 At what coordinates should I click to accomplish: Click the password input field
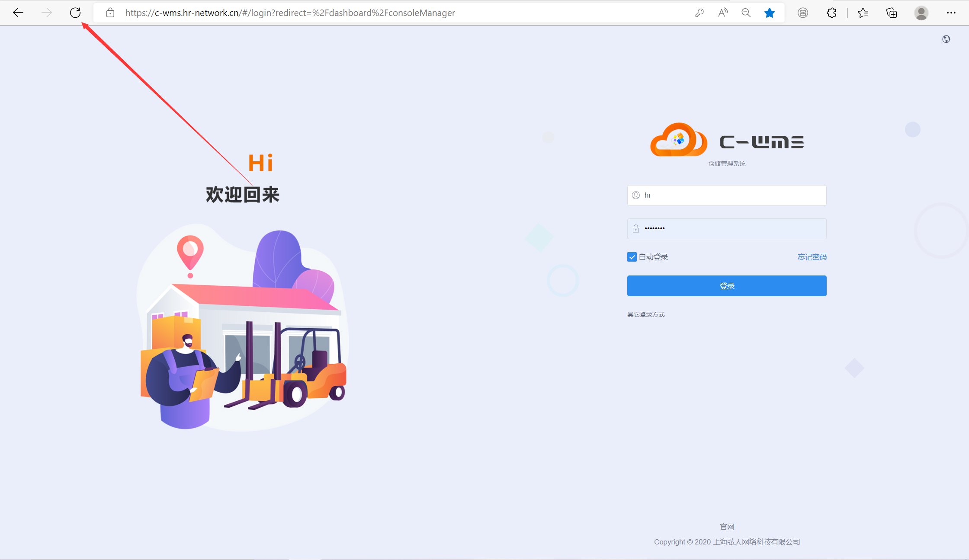[x=727, y=229]
